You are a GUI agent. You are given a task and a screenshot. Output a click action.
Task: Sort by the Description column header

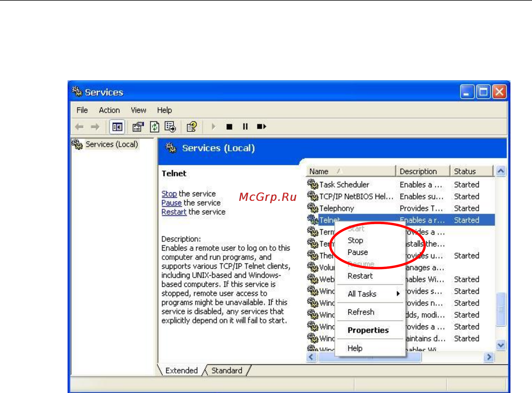click(423, 171)
